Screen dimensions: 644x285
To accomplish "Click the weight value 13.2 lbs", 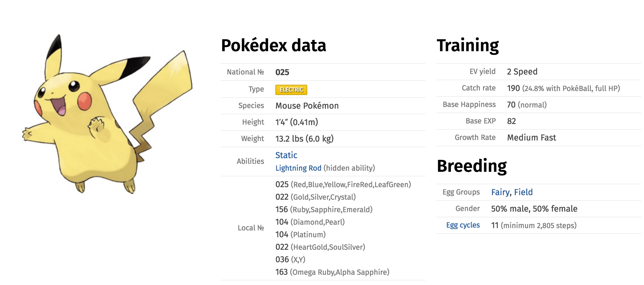I will pos(289,139).
